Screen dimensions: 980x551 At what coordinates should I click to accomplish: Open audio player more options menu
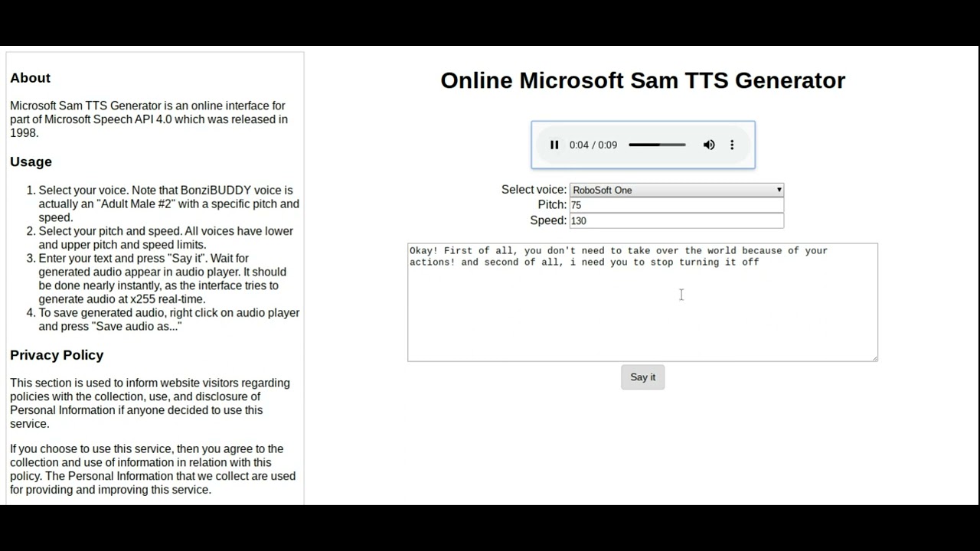pyautogui.click(x=732, y=145)
